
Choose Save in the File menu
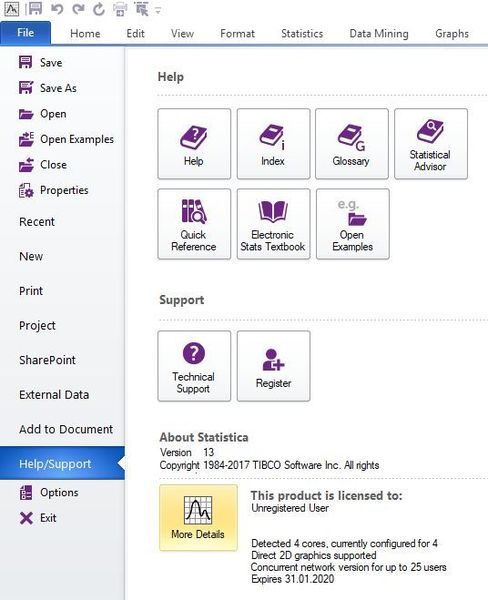(x=41, y=62)
